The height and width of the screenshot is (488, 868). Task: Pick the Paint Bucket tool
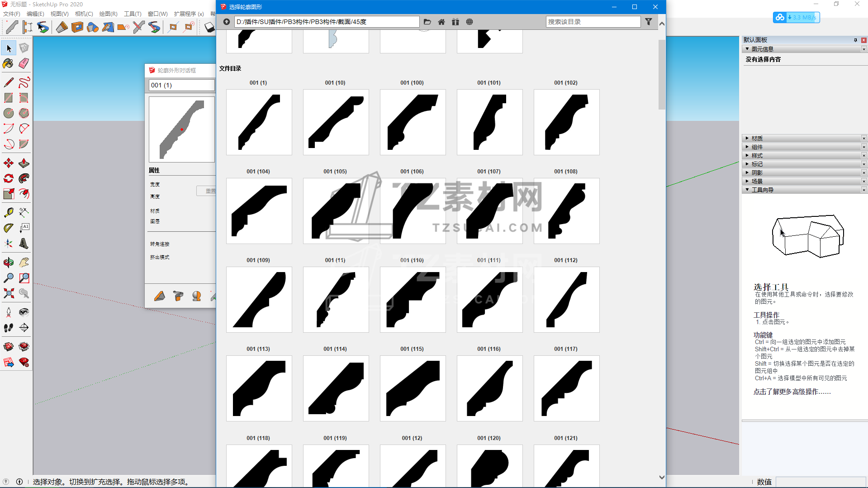(x=9, y=63)
